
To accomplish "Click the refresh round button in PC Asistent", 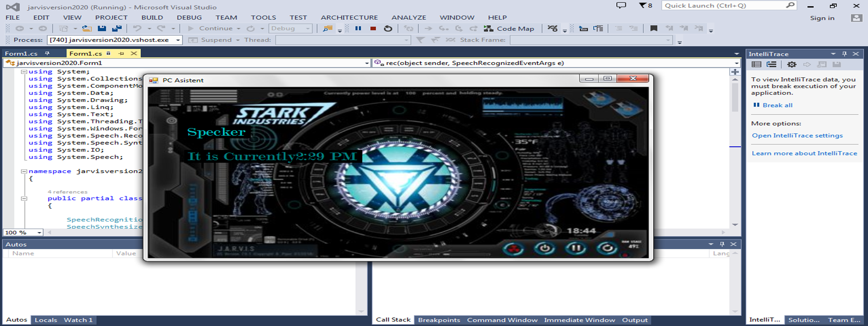I will [x=607, y=248].
